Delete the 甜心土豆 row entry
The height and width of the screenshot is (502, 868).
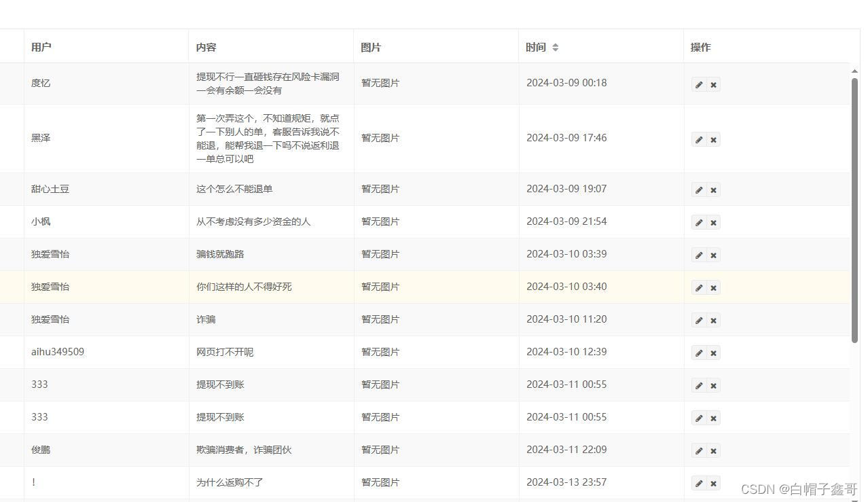click(713, 190)
